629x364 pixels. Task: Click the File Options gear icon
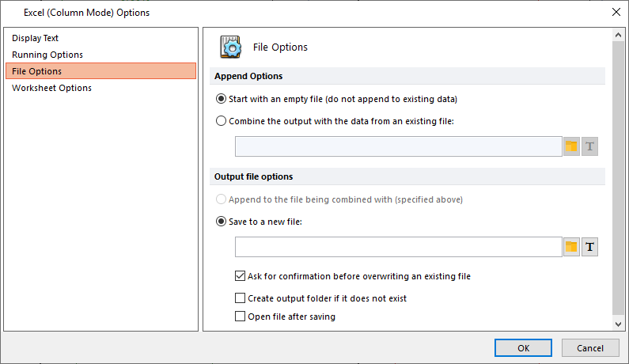231,47
